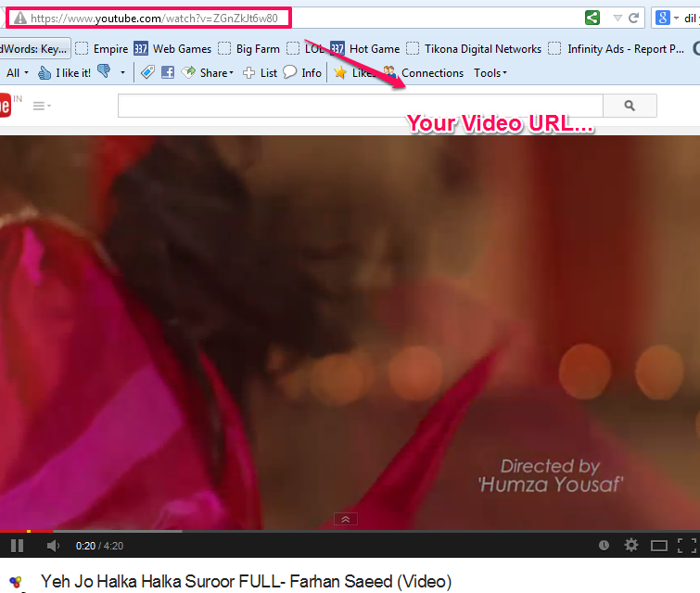Screen dimensions: 700x593
Task: Open the YouTube guide hamburger menu
Action: point(42,106)
